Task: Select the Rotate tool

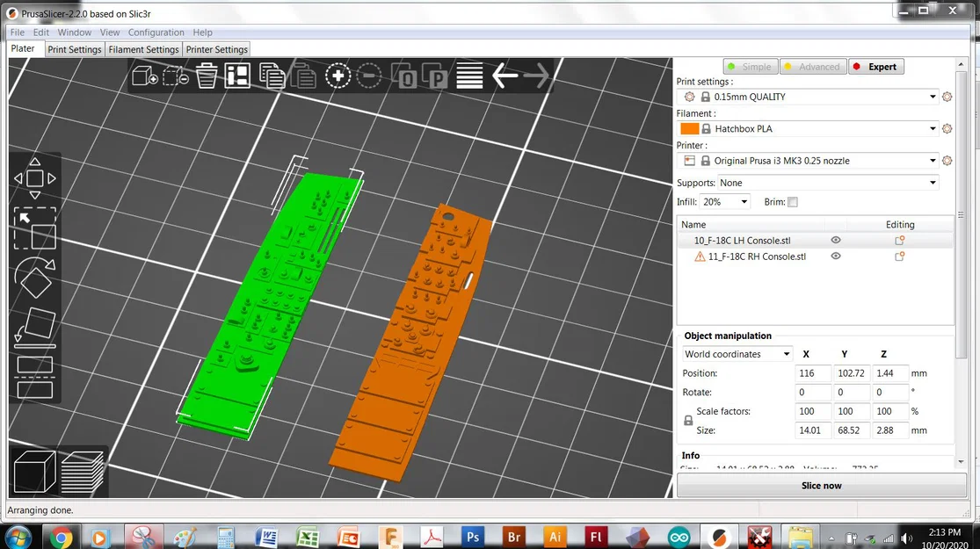Action: pyautogui.click(x=35, y=278)
